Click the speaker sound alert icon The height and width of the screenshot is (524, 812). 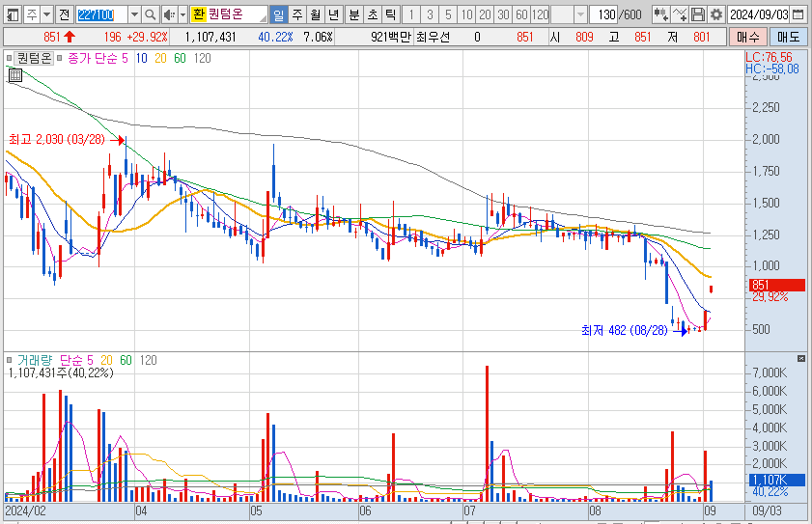[169, 14]
